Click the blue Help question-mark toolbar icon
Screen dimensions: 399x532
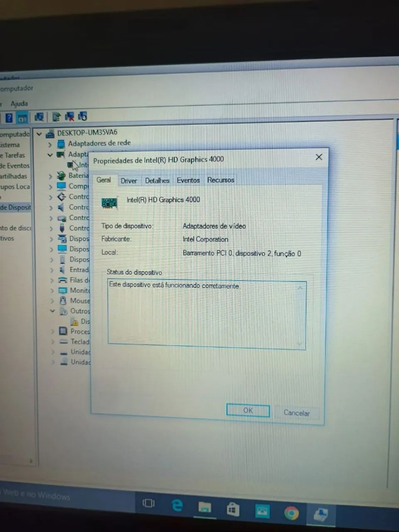click(9, 118)
